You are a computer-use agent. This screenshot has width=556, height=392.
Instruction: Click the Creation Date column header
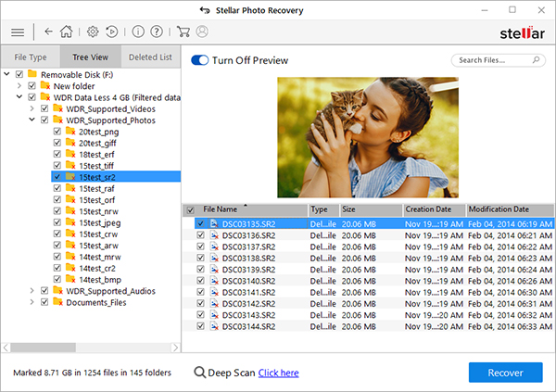pos(434,209)
